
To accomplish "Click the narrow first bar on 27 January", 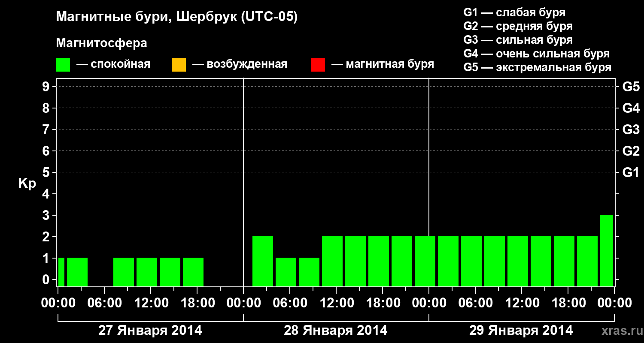I will coord(61,272).
